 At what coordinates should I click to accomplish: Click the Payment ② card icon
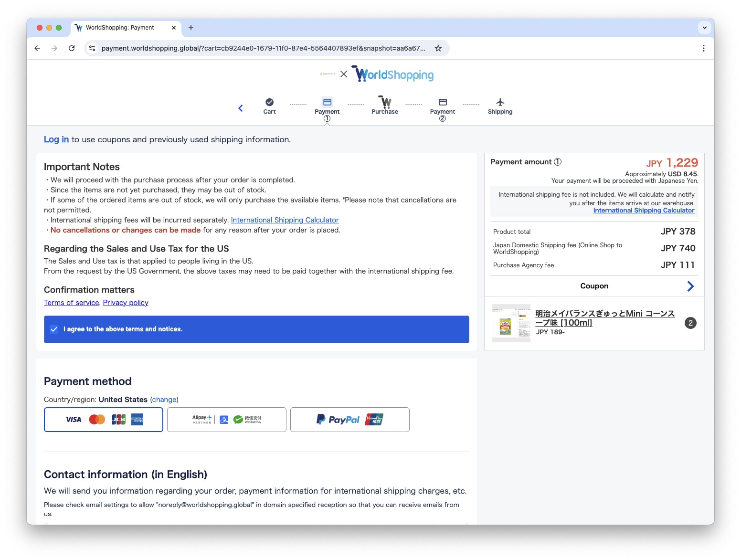(443, 102)
